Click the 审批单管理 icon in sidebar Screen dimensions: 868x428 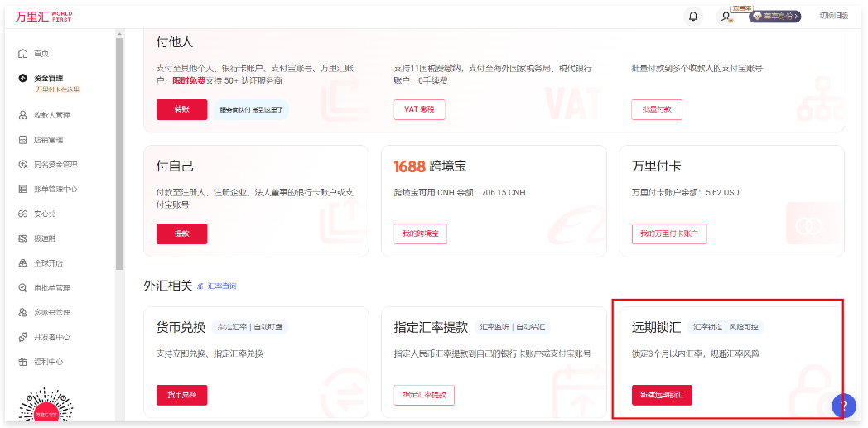[22, 287]
